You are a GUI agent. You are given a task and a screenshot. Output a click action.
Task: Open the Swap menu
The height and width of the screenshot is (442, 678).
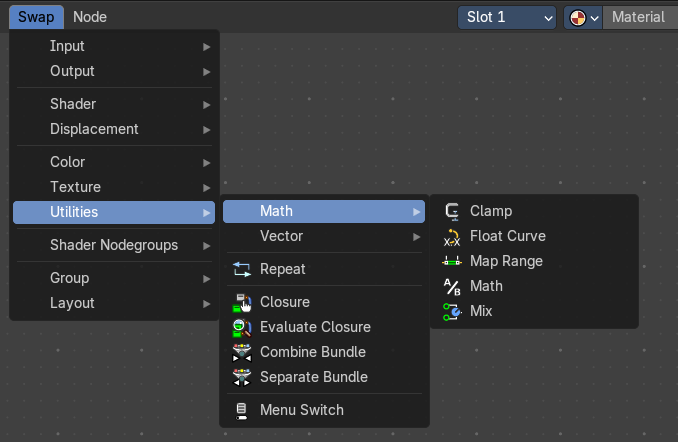(x=36, y=17)
